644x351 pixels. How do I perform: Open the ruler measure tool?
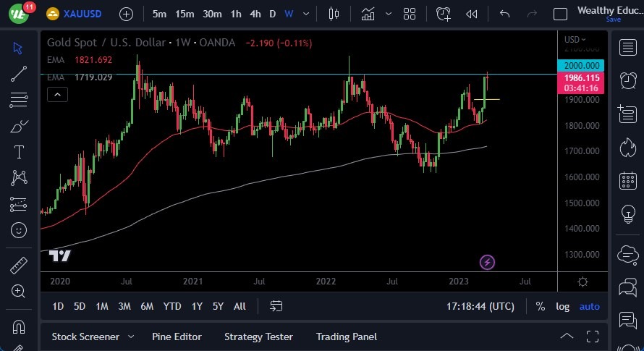coord(19,266)
